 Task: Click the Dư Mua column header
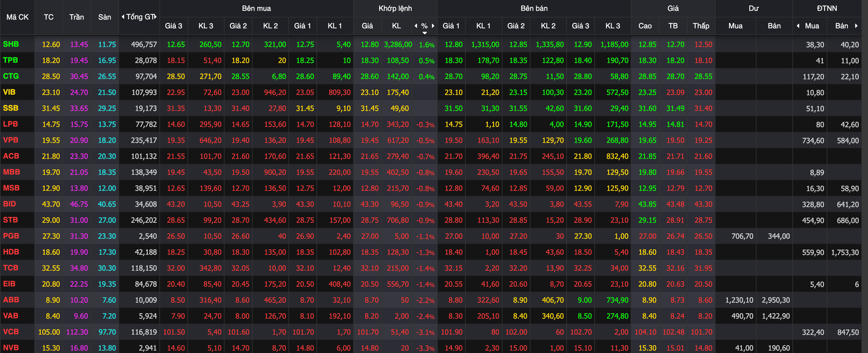735,26
